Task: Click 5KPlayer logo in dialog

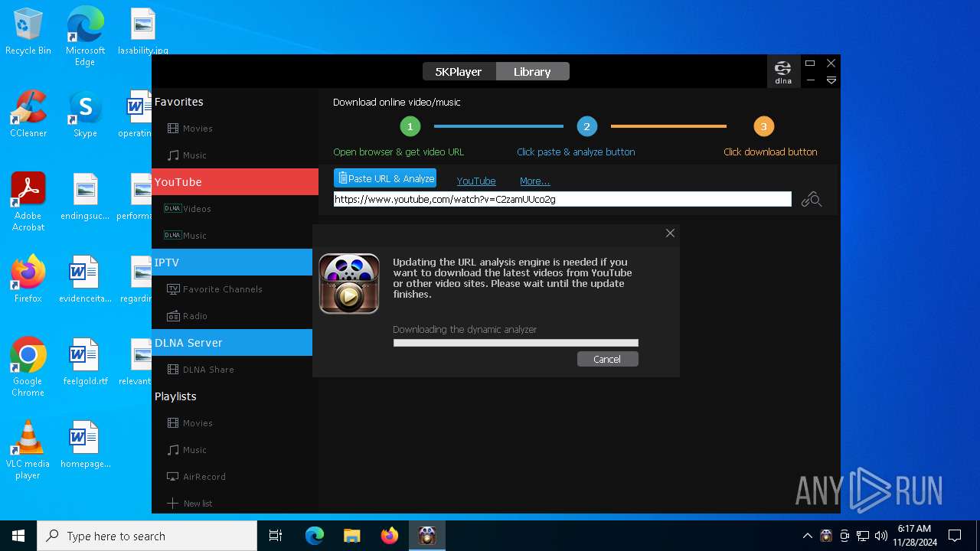Action: pyautogui.click(x=349, y=283)
